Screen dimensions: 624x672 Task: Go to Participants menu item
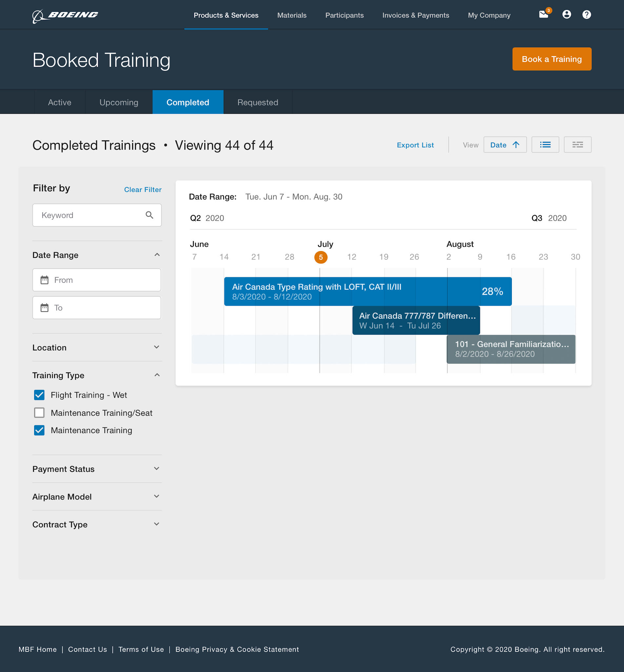click(x=344, y=15)
